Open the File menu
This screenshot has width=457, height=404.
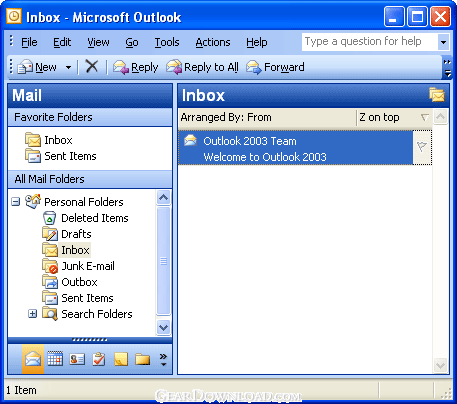click(29, 42)
